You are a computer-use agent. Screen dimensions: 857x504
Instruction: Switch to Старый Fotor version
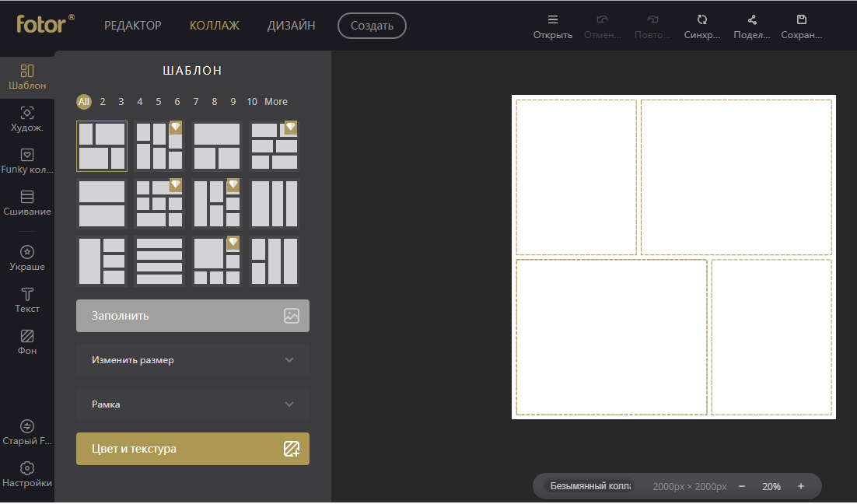pos(26,432)
